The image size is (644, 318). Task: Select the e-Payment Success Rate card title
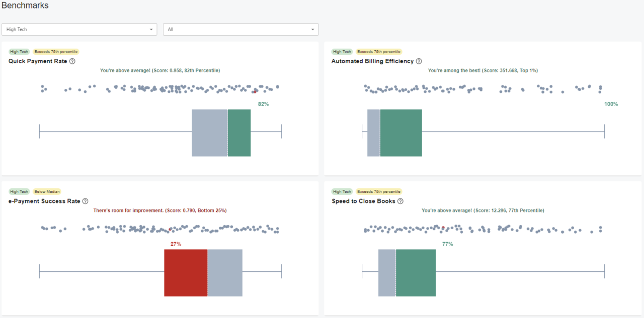pyautogui.click(x=44, y=201)
